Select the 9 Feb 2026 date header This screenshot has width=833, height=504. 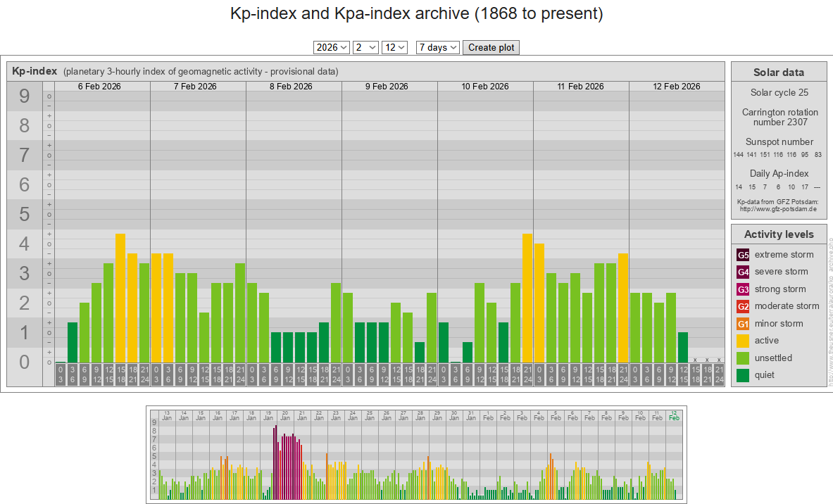(387, 87)
